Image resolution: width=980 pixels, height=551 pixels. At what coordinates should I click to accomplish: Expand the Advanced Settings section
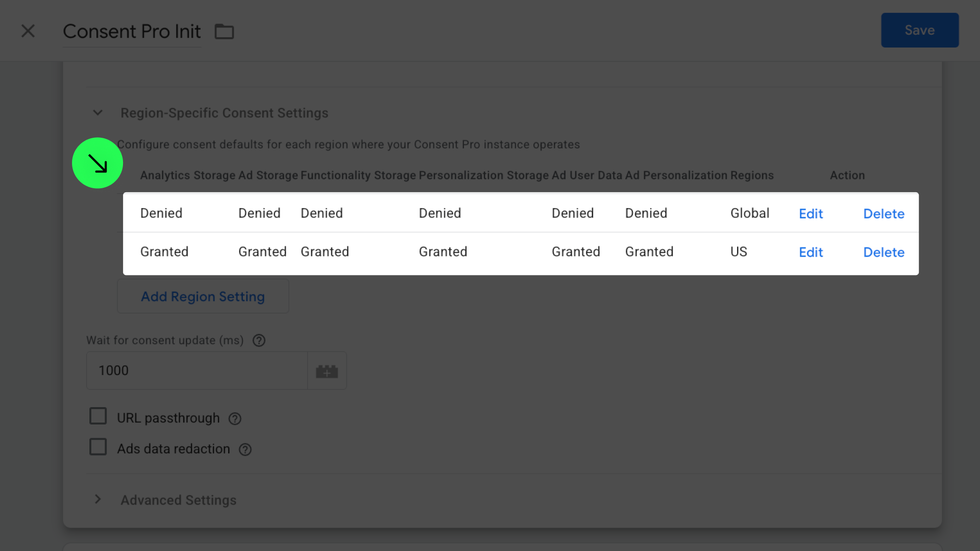click(97, 499)
